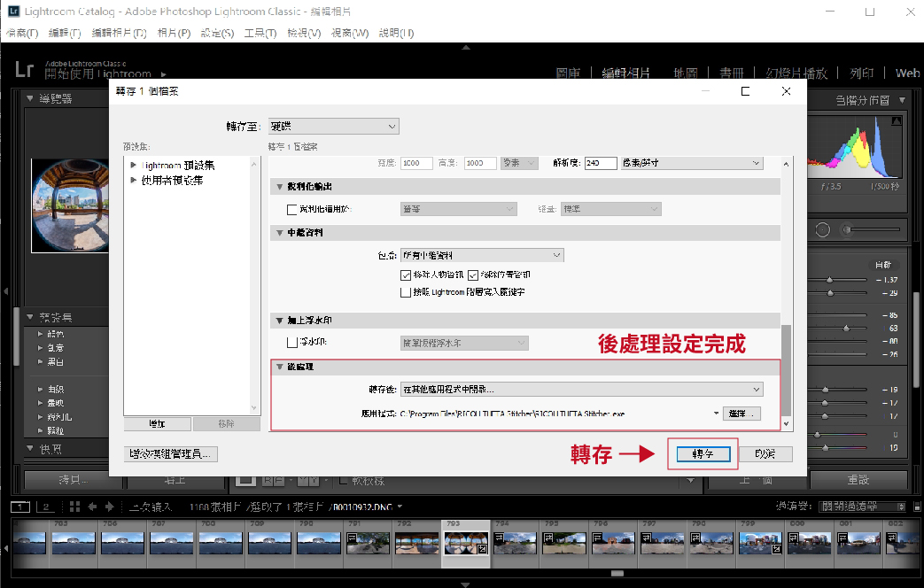This screenshot has height=588, width=924.
Task: Click the main window '1' icon
Action: [19, 507]
